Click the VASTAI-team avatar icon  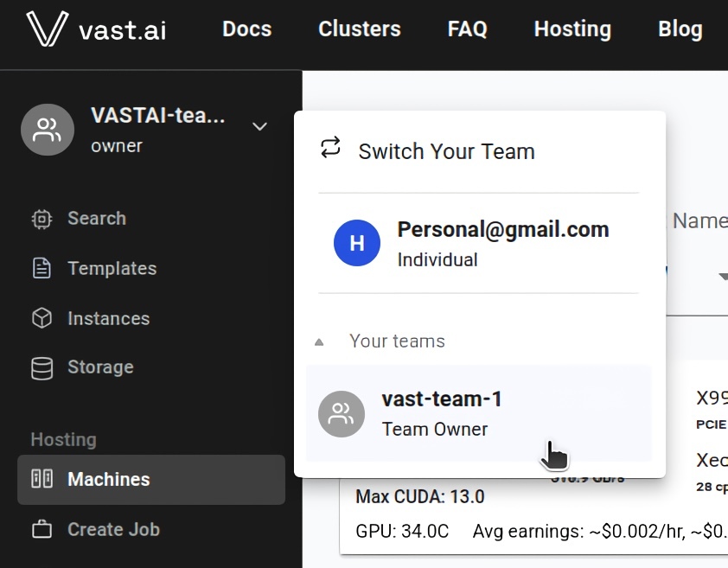click(48, 130)
